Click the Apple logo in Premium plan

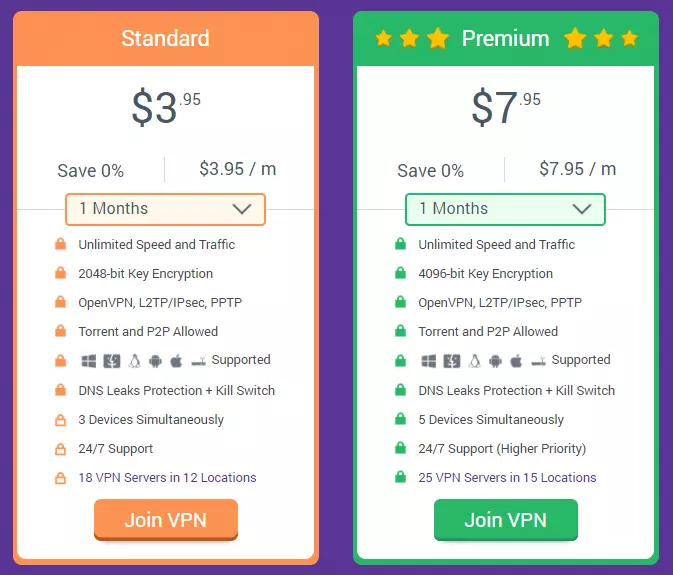(x=516, y=361)
